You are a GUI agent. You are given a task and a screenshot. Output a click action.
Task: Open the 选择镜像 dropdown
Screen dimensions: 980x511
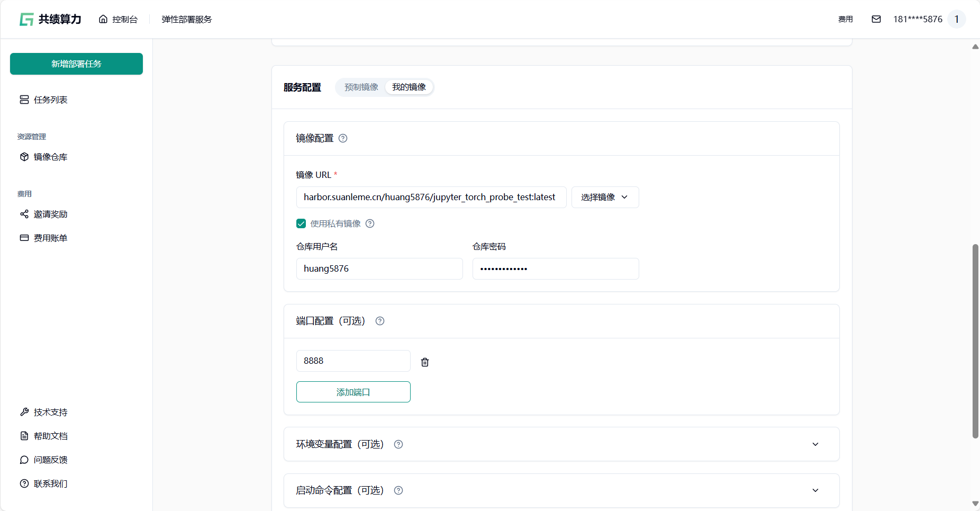(x=605, y=198)
